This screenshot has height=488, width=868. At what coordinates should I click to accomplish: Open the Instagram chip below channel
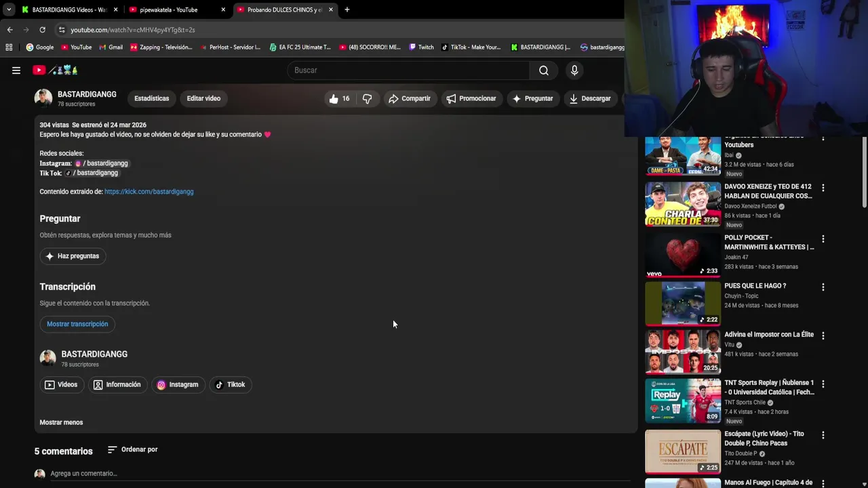pos(178,384)
